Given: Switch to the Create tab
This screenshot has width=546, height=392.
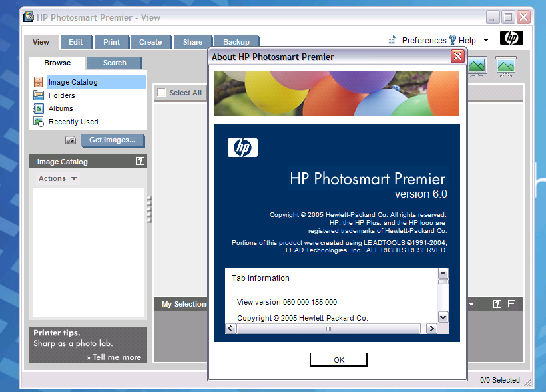Looking at the screenshot, I should pos(150,42).
